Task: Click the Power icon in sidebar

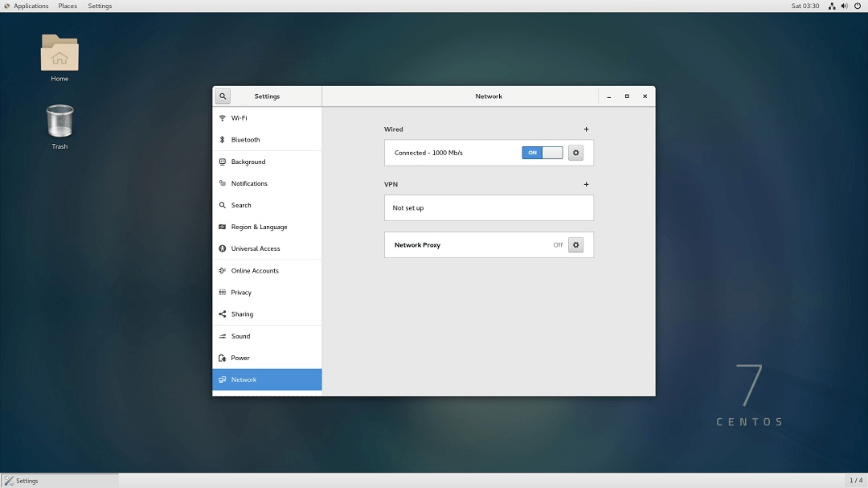Action: (222, 358)
